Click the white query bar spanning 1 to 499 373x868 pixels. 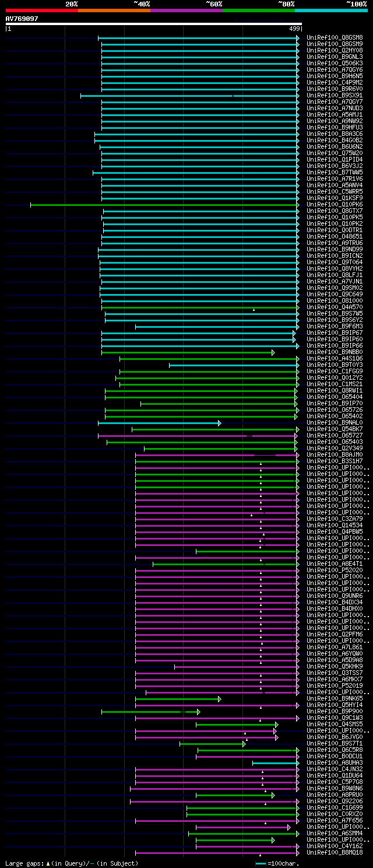[154, 24]
